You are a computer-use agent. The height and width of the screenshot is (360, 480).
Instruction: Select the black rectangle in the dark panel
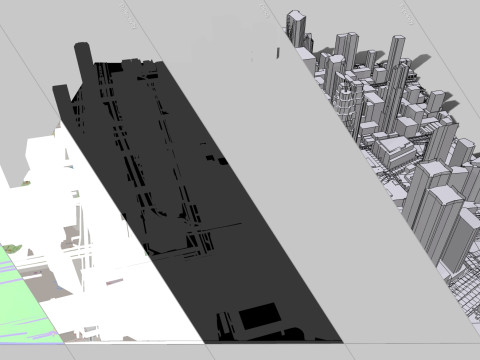260,316
